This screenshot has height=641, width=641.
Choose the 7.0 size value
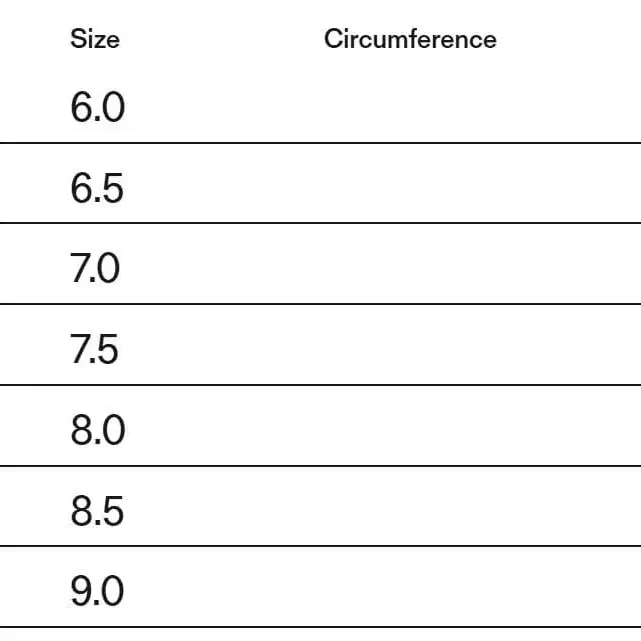click(96, 269)
